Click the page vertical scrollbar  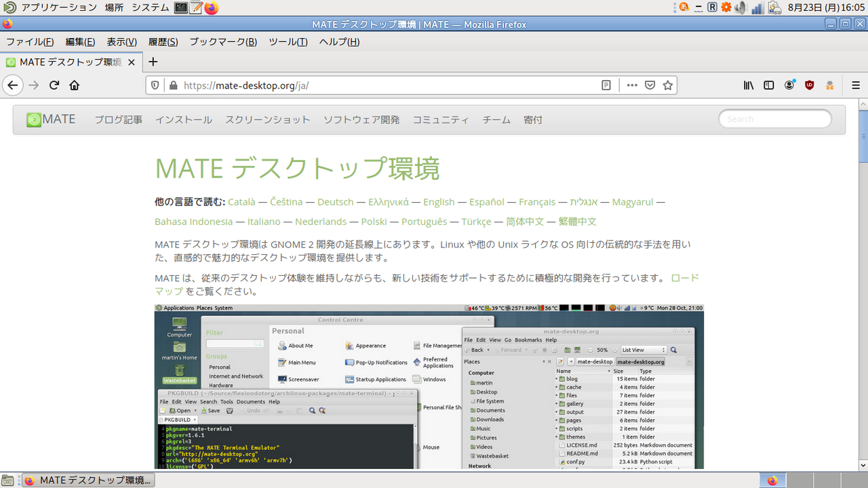[863, 285]
